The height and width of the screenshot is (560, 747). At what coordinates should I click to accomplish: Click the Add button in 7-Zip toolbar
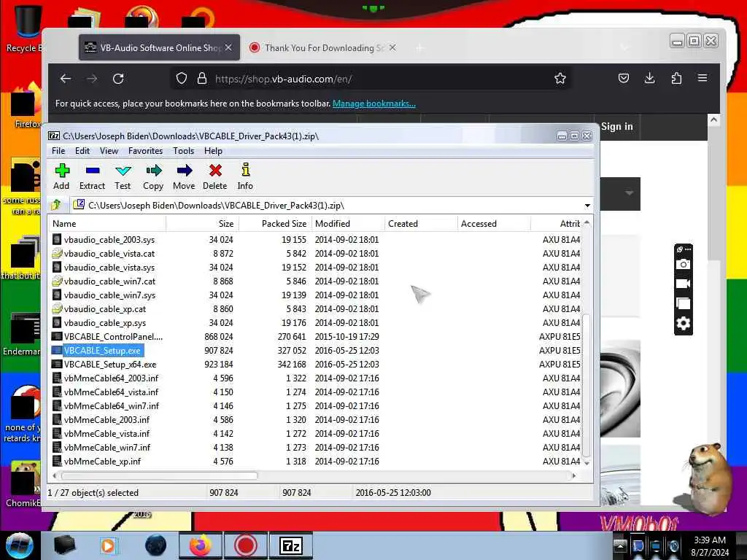61,176
